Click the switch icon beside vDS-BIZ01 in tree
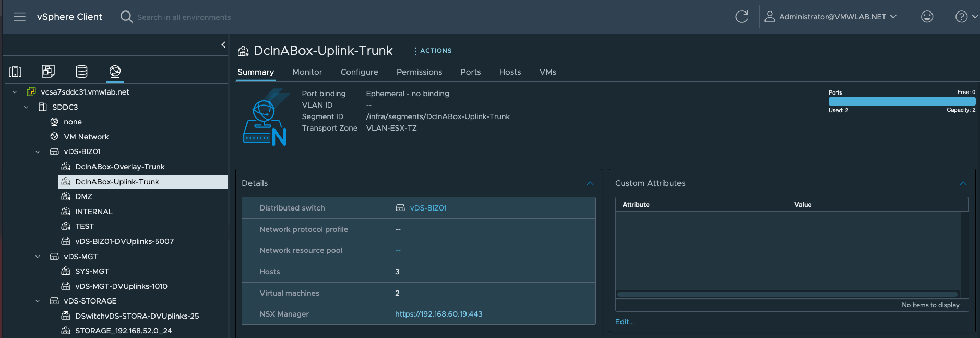980x338 pixels. 54,151
